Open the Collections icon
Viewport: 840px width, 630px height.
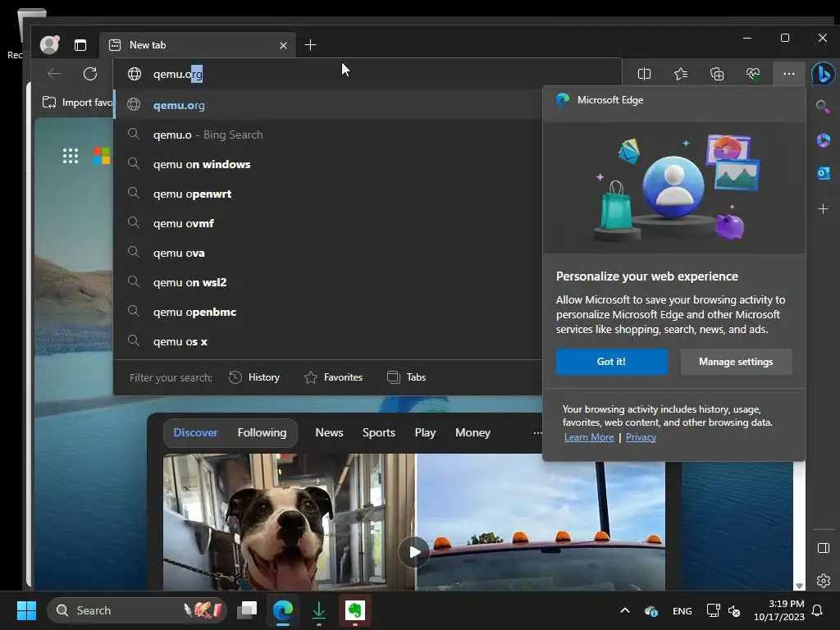[x=717, y=74]
